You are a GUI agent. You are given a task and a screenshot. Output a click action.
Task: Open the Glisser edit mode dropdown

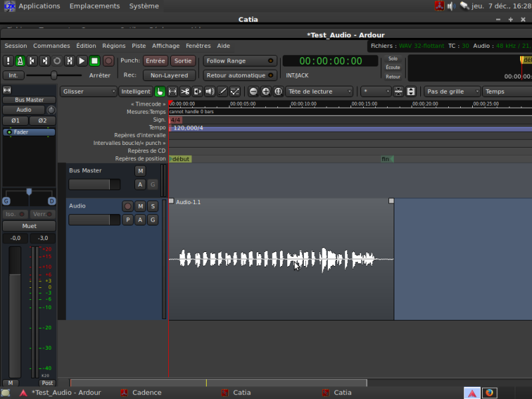click(88, 92)
